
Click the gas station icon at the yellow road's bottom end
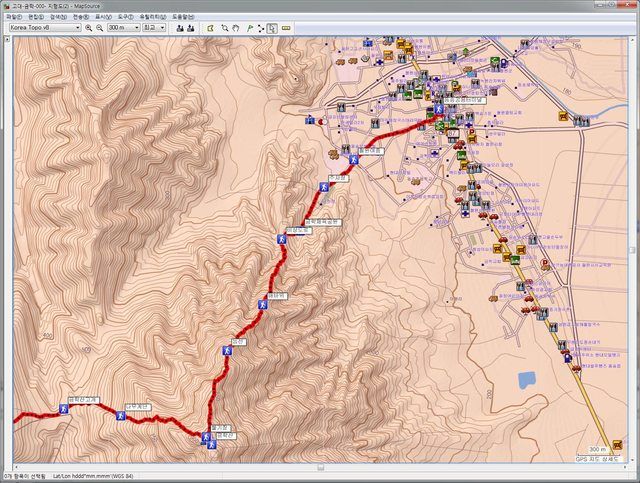618,445
